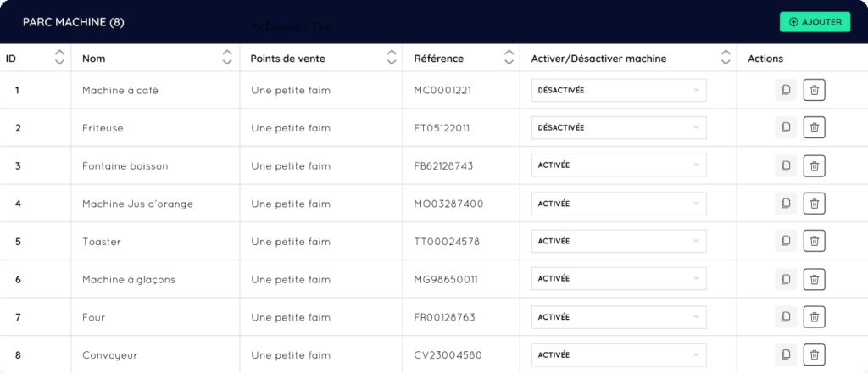868x374 pixels.
Task: Change status dropdown for Four
Action: (618, 317)
